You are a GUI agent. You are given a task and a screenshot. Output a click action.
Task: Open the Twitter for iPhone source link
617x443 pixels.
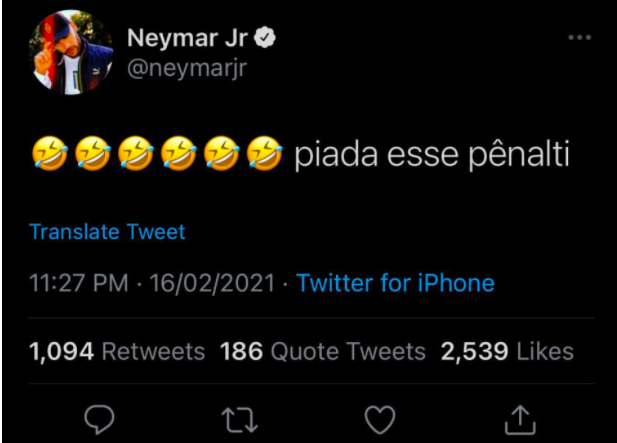click(396, 283)
